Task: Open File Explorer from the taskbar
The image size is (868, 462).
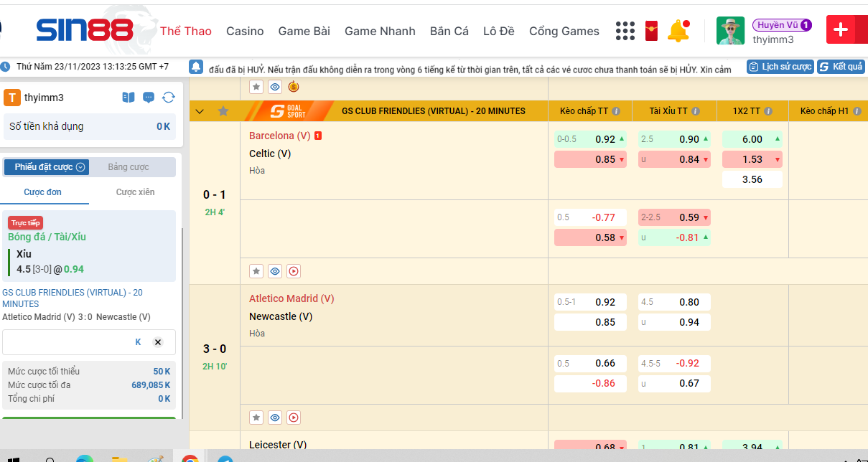Action: pyautogui.click(x=120, y=459)
